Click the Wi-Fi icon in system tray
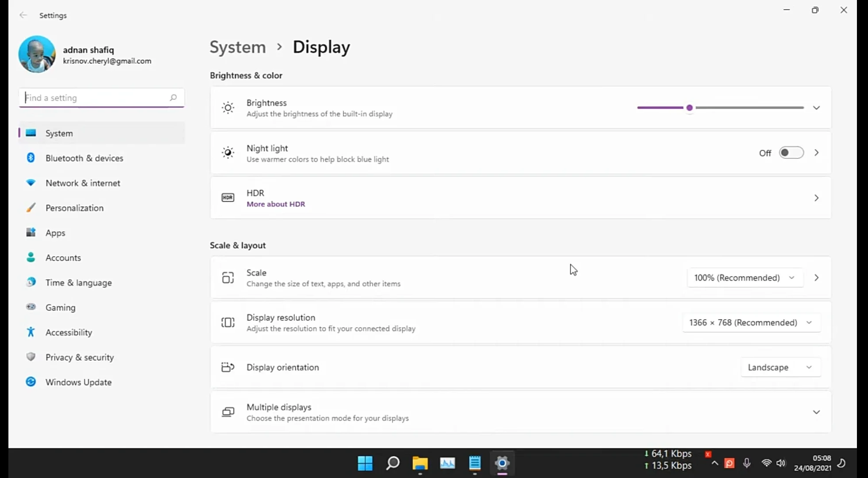 tap(766, 463)
